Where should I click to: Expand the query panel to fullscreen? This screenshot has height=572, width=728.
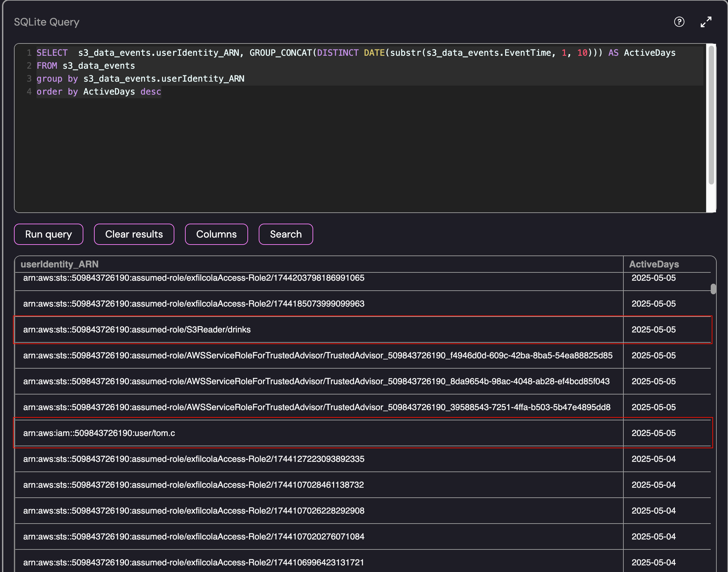click(706, 22)
